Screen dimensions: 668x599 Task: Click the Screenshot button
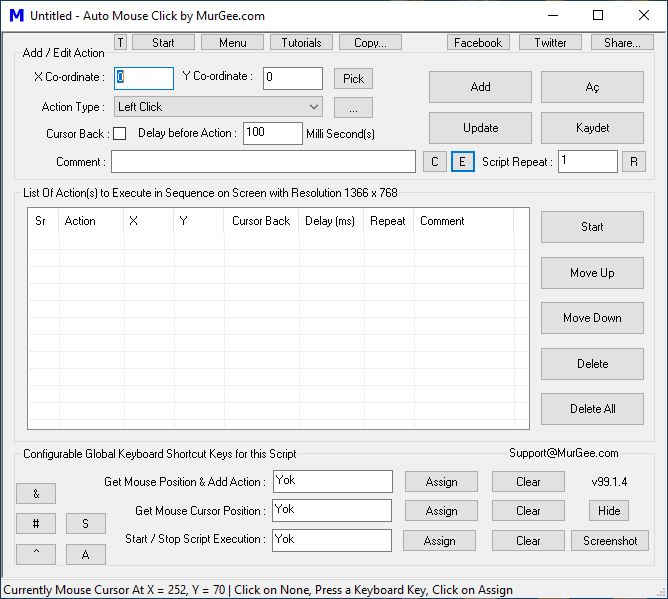(610, 541)
